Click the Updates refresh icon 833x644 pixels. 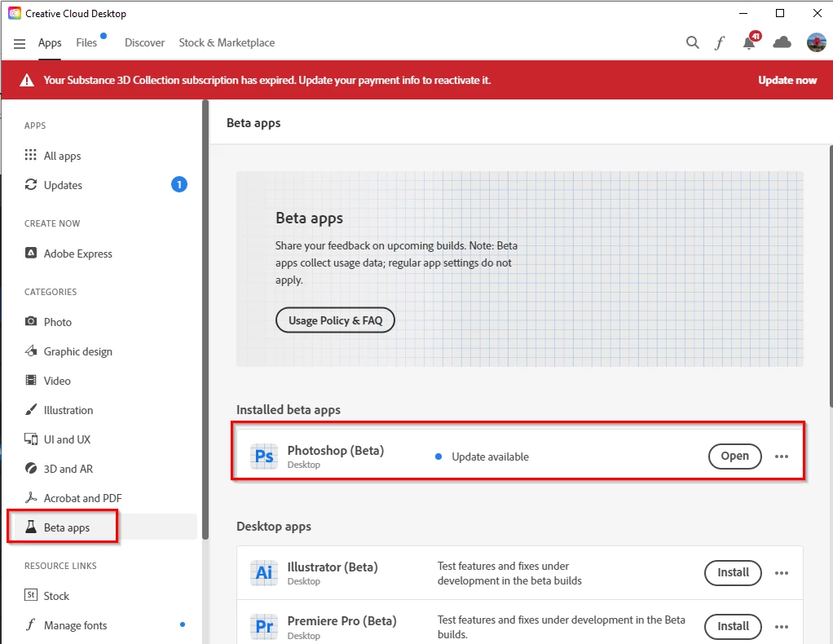[x=31, y=184]
